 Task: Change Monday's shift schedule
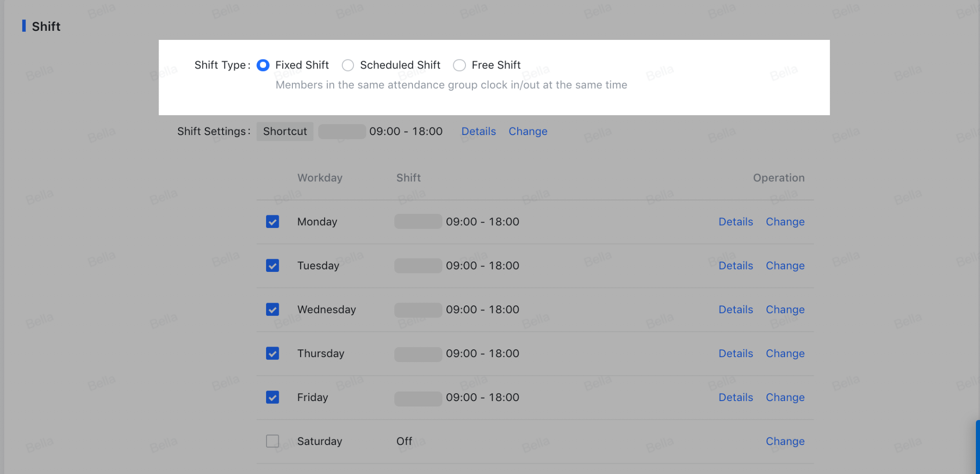click(x=785, y=222)
